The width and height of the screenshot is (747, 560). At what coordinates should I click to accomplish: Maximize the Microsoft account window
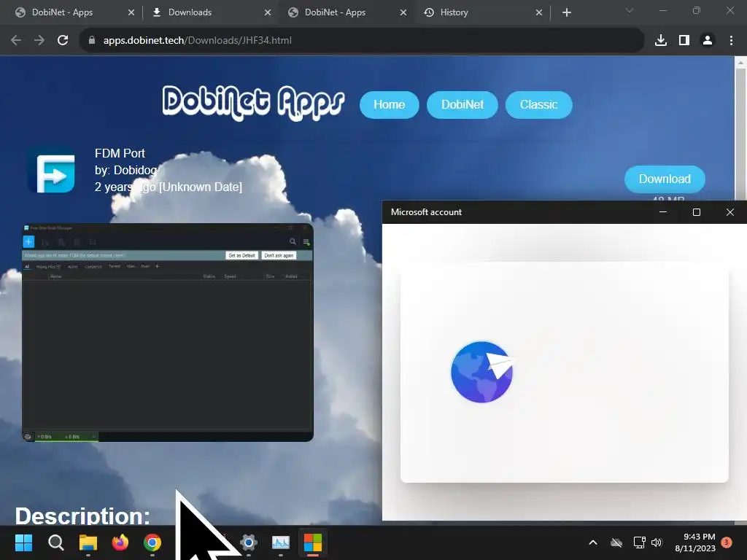[x=697, y=212]
